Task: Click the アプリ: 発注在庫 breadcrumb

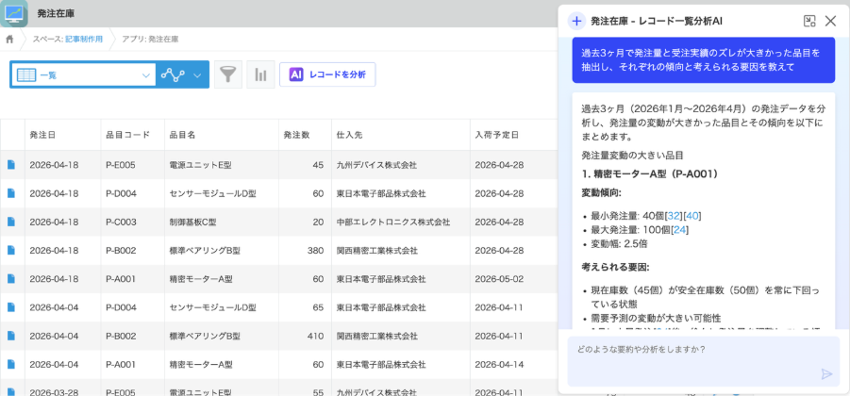Action: click(x=150, y=39)
